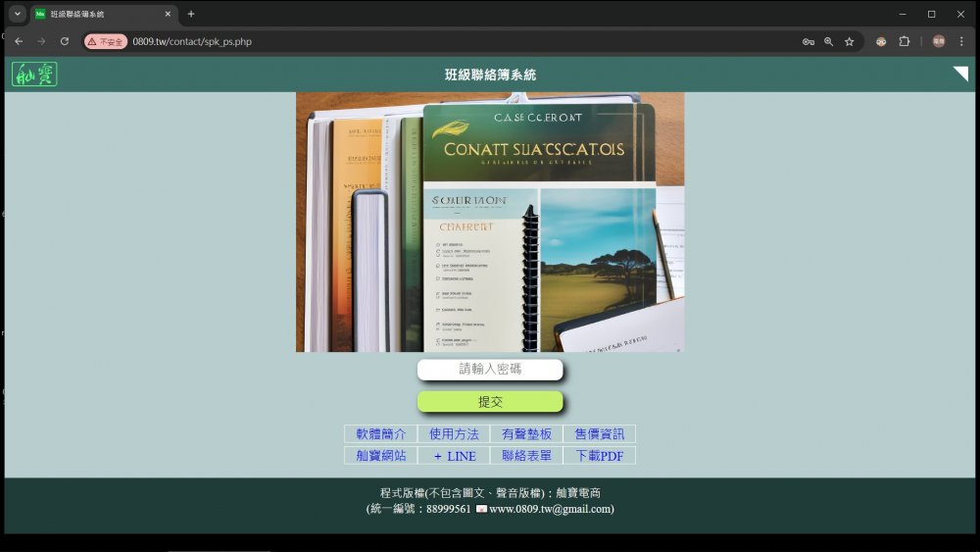
Task: Open the saved passwords key icon
Action: 808,42
